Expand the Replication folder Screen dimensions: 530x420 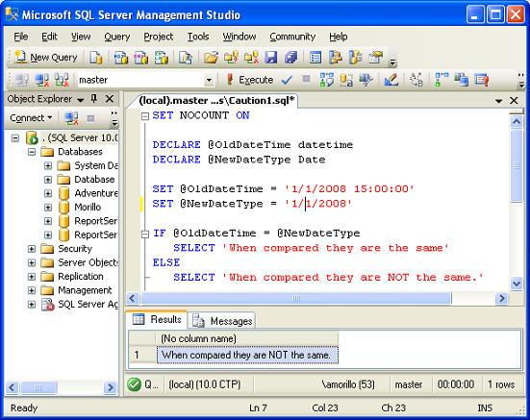32,277
